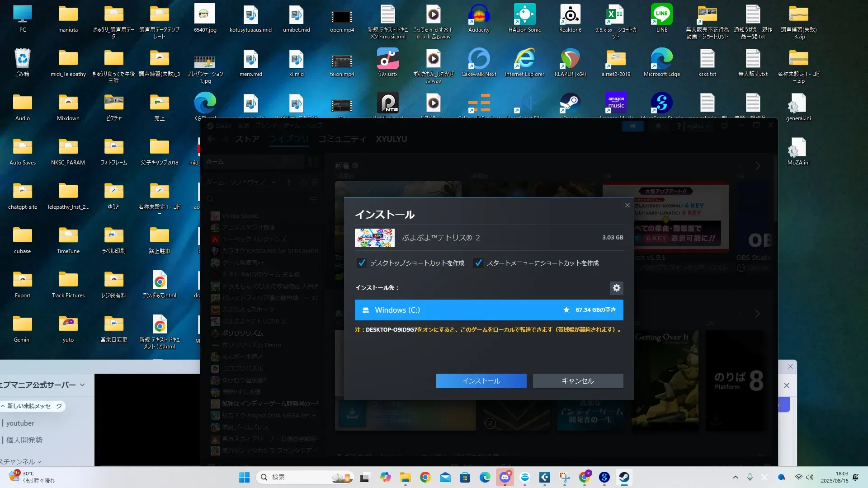Image resolution: width=868 pixels, height=488 pixels.
Task: Collapse the 新しい未読メッセージ banner
Action: click(32, 406)
